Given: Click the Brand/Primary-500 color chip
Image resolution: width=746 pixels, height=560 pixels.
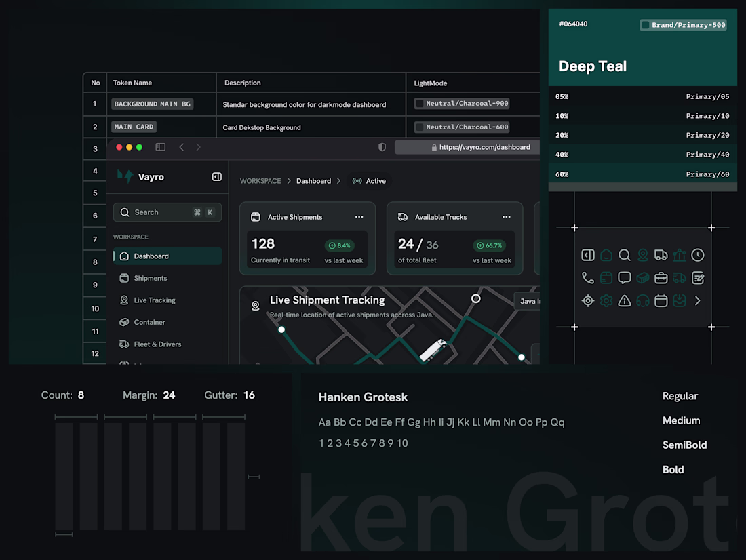Looking at the screenshot, I should [x=683, y=24].
